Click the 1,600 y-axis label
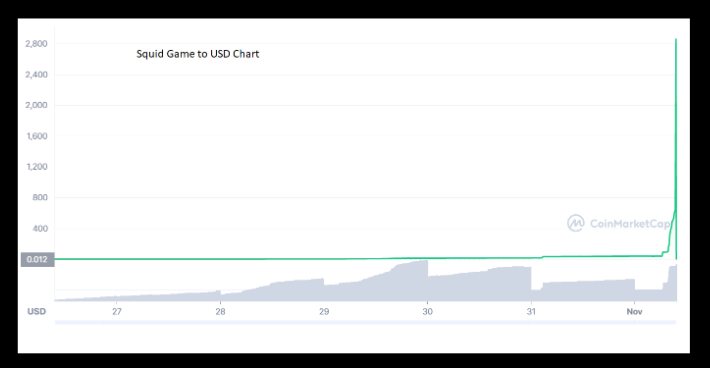The height and width of the screenshot is (368, 710). 37,136
